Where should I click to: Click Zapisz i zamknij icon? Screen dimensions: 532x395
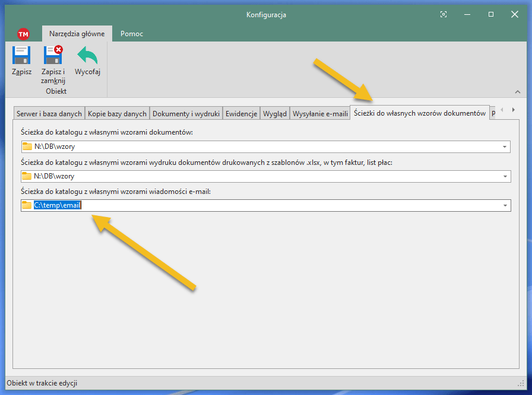[53, 56]
